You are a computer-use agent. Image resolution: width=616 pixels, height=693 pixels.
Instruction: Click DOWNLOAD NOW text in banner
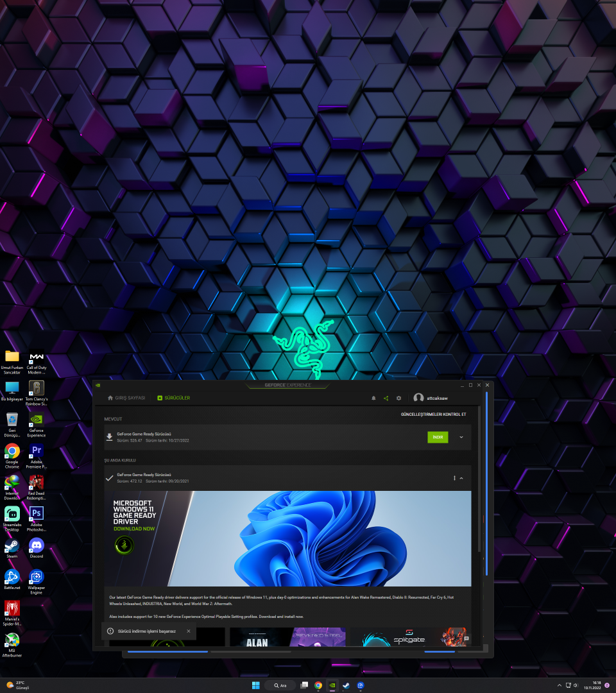pos(134,529)
